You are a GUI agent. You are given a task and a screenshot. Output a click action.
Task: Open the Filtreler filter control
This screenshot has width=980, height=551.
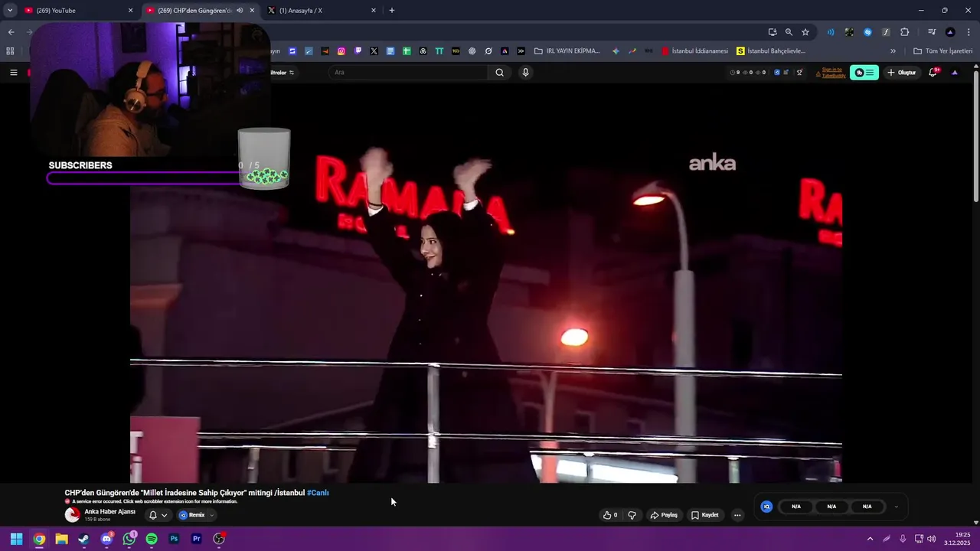click(x=283, y=73)
